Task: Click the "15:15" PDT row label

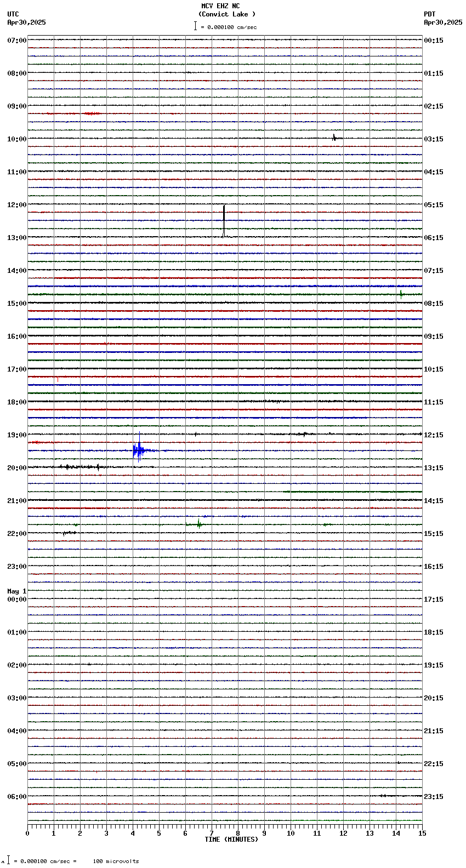Action: [x=434, y=534]
